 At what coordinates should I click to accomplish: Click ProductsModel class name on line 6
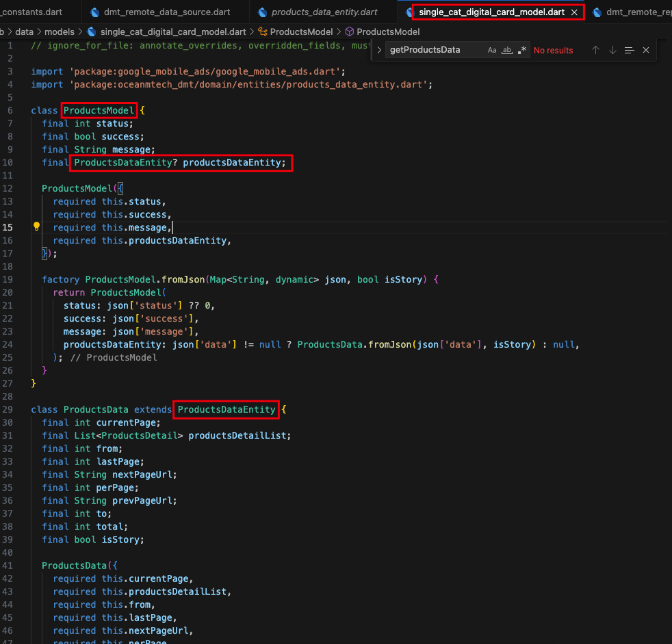(x=99, y=111)
